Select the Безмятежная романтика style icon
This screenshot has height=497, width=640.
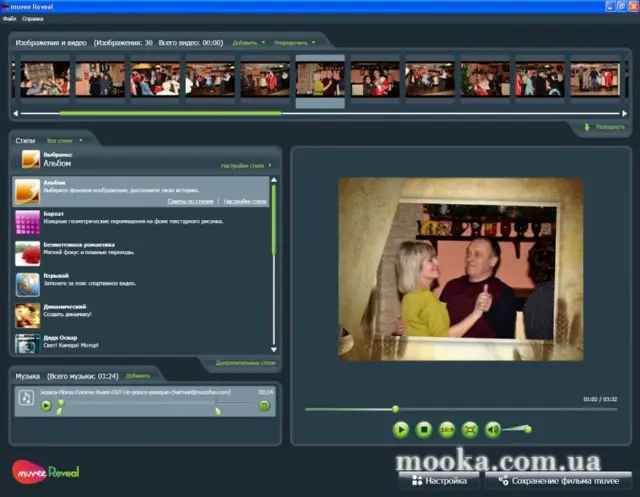(x=27, y=253)
